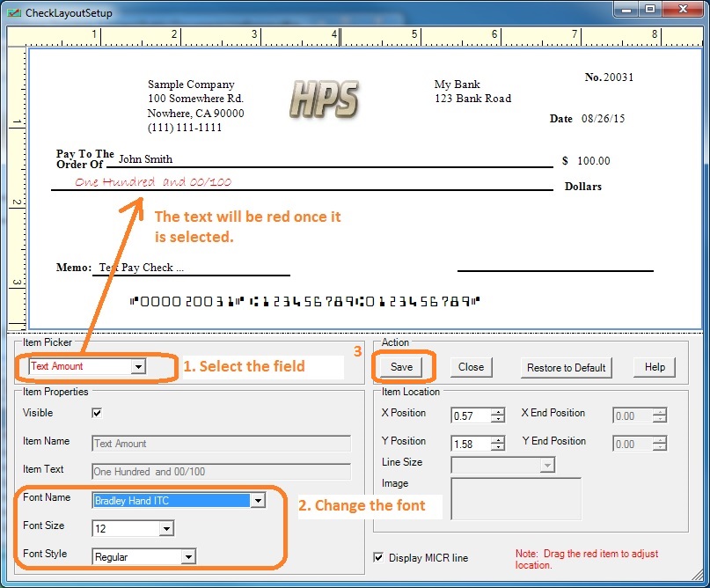Click the Y Position value field

471,444
